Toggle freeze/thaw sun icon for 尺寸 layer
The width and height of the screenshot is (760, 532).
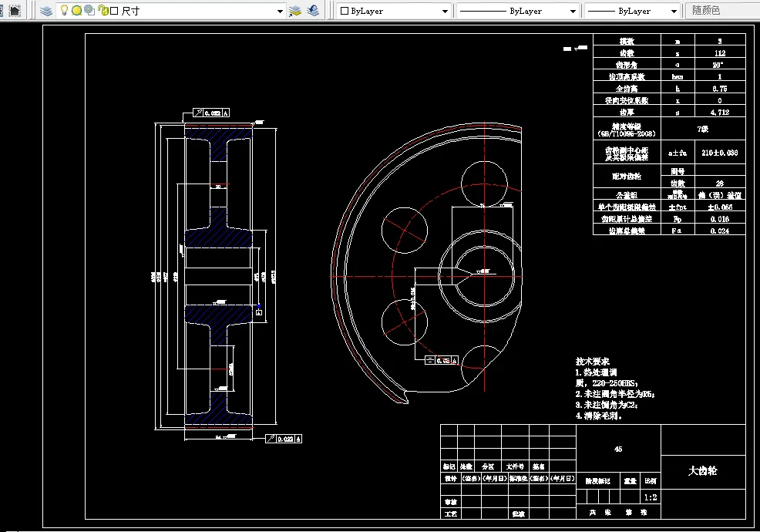[x=76, y=11]
